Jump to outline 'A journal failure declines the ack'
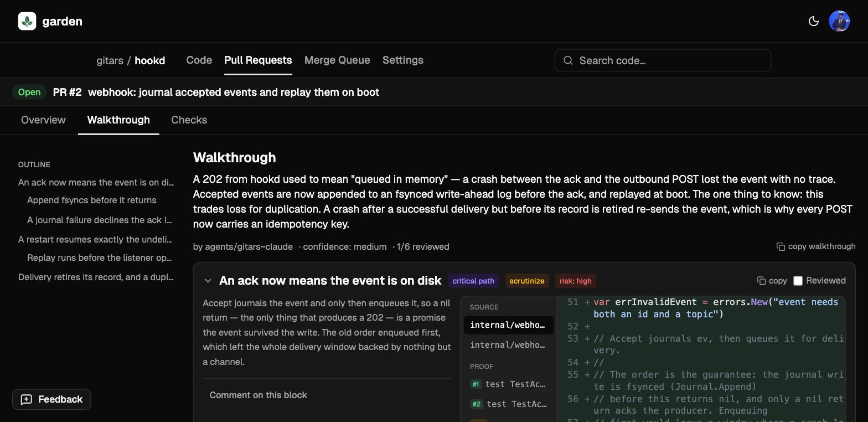Image resolution: width=868 pixels, height=422 pixels. click(100, 220)
